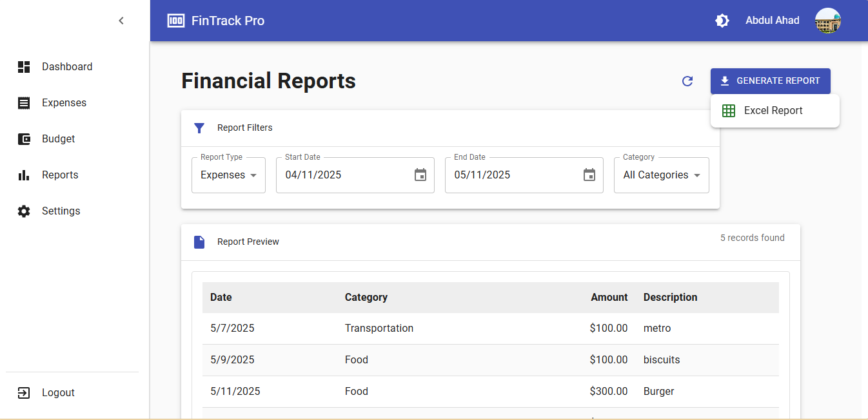Click the Report Preview document icon
The height and width of the screenshot is (420, 868).
(199, 242)
